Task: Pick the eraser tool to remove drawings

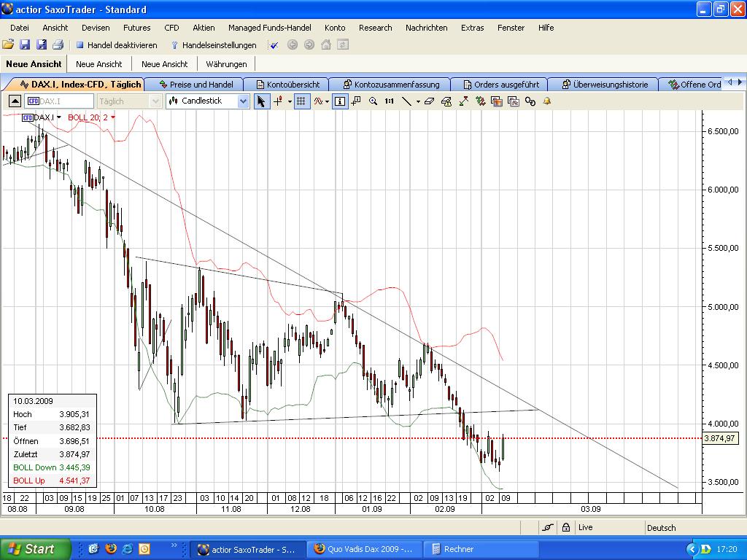Action: point(429,101)
